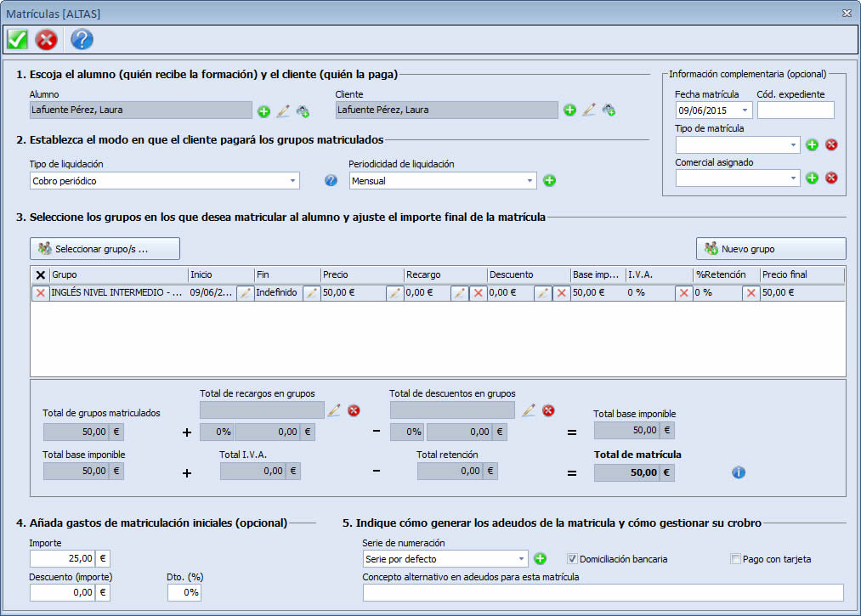The width and height of the screenshot is (861, 616).
Task: Close the Matrículas [ALTAS] window
Action: tap(847, 13)
